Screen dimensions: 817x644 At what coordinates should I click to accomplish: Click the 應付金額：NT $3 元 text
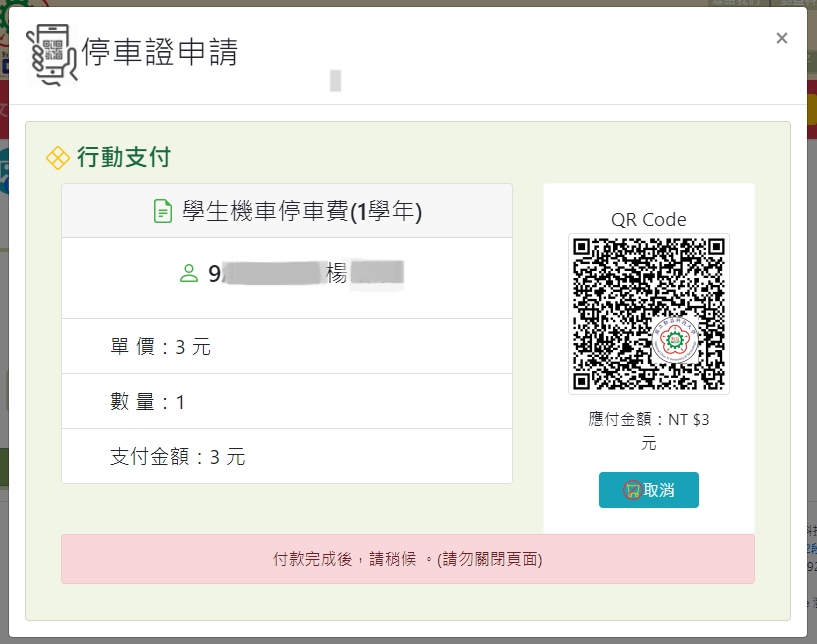(x=649, y=431)
